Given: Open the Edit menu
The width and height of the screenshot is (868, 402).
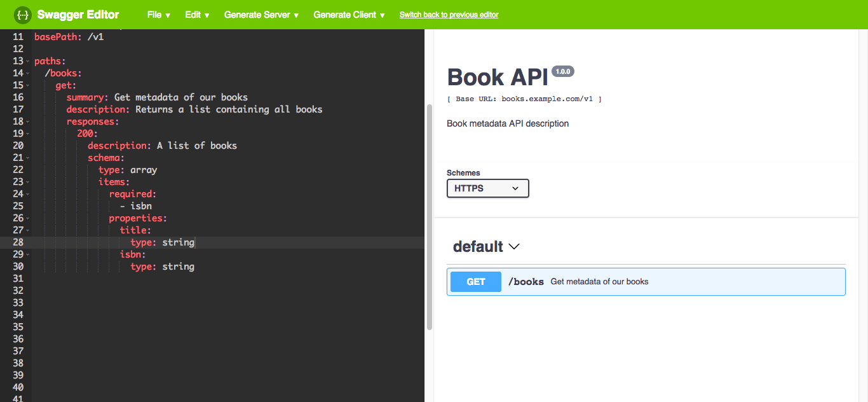Looking at the screenshot, I should tap(196, 14).
